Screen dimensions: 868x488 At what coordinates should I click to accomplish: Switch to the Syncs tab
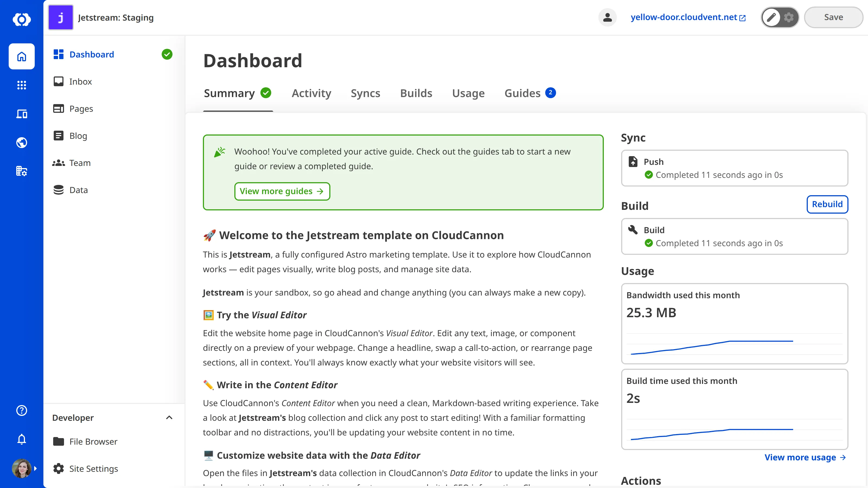click(x=365, y=93)
